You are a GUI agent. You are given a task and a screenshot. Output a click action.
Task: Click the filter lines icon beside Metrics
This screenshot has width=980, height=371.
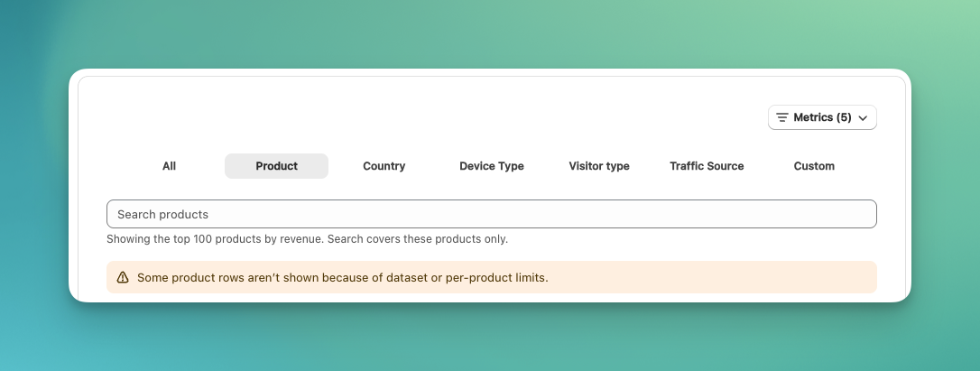click(781, 117)
